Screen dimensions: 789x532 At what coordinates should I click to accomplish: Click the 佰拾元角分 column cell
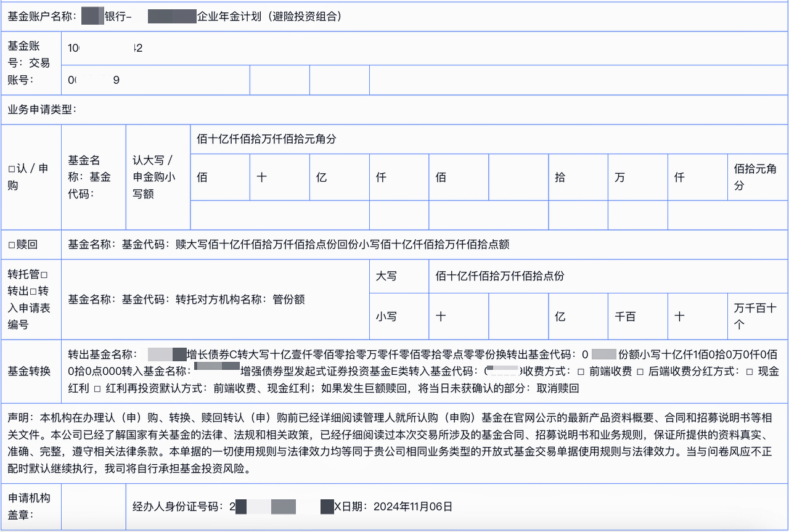(758, 178)
